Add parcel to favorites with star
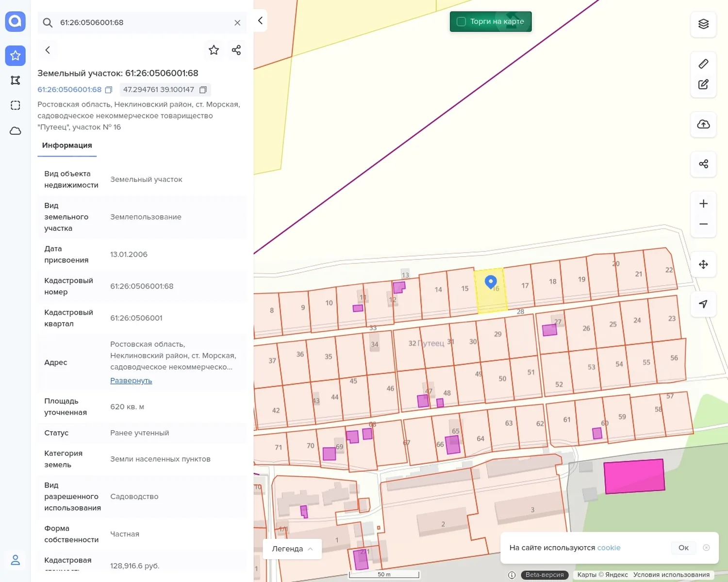The image size is (728, 582). [x=214, y=50]
